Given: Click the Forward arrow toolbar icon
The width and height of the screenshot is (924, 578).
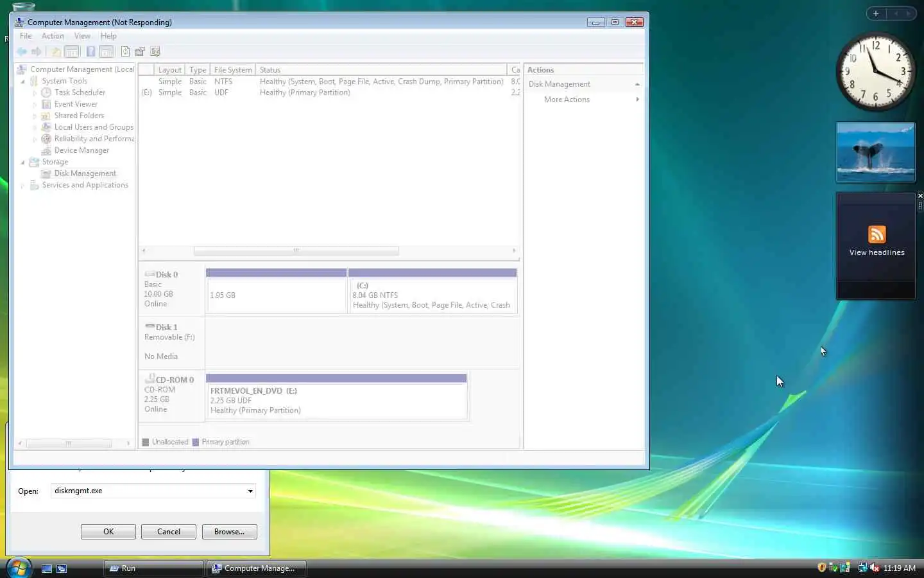Looking at the screenshot, I should tap(37, 51).
